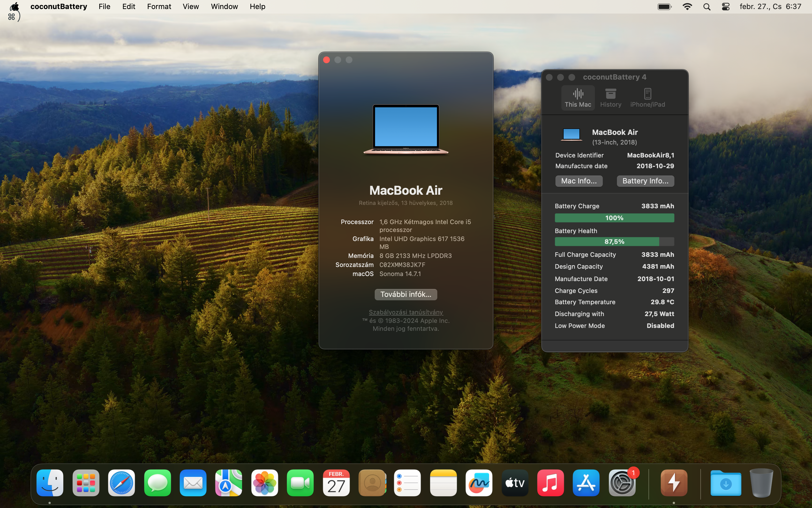Click the date and time in menu bar

[770, 7]
